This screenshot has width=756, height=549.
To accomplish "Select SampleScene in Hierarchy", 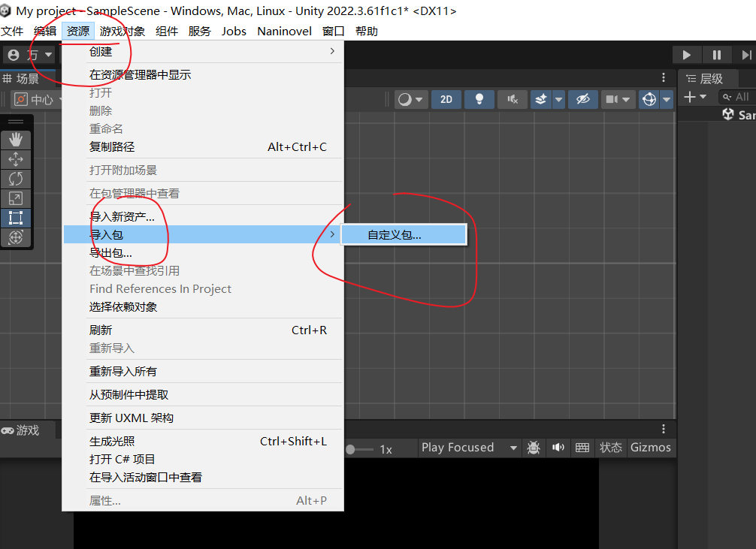I will pyautogui.click(x=739, y=115).
